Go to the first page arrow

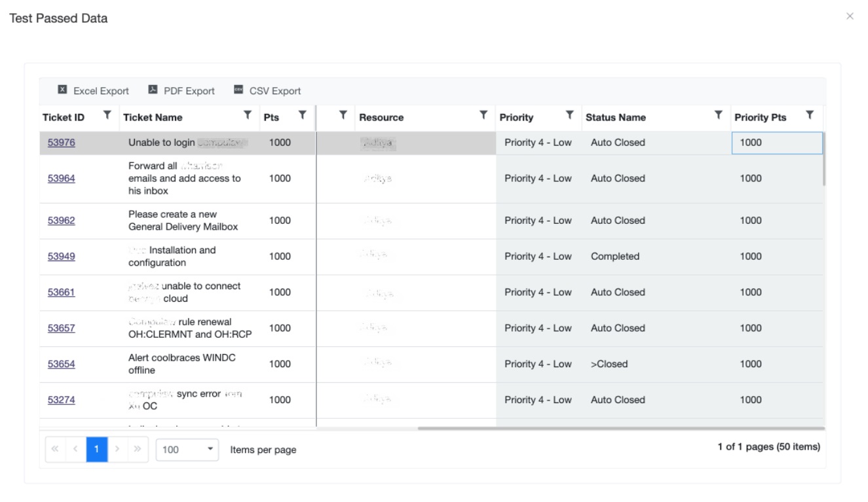[x=55, y=450]
